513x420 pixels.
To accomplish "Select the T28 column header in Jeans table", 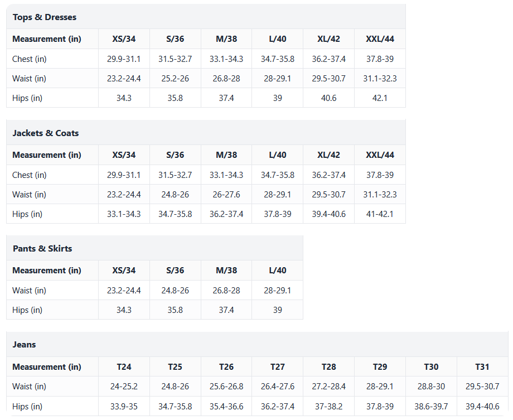I will point(328,366).
